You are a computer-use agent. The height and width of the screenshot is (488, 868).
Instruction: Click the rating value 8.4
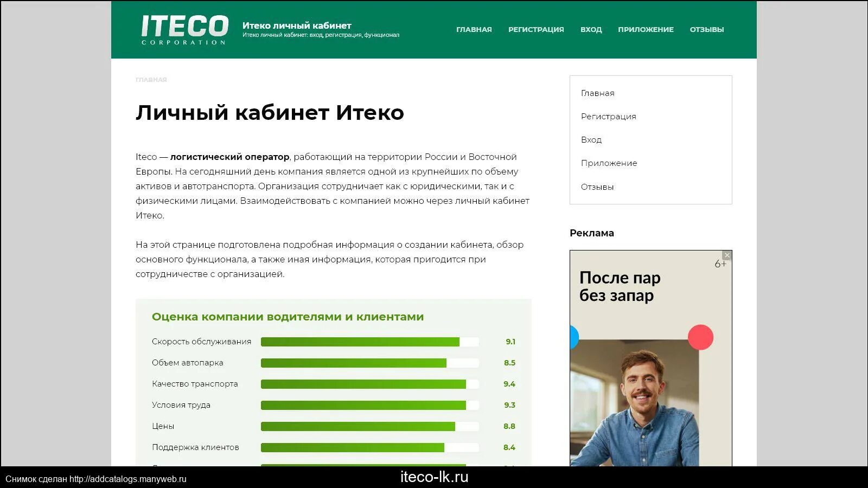[509, 447]
